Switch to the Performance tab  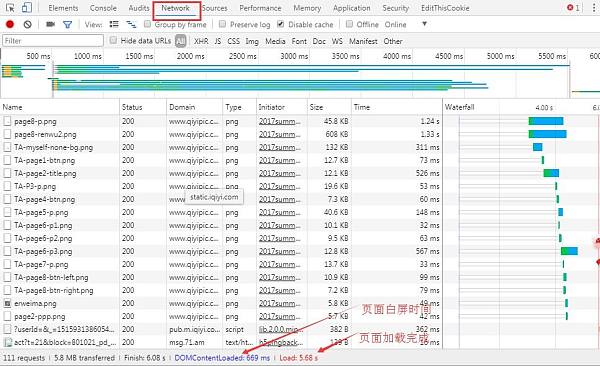click(260, 8)
